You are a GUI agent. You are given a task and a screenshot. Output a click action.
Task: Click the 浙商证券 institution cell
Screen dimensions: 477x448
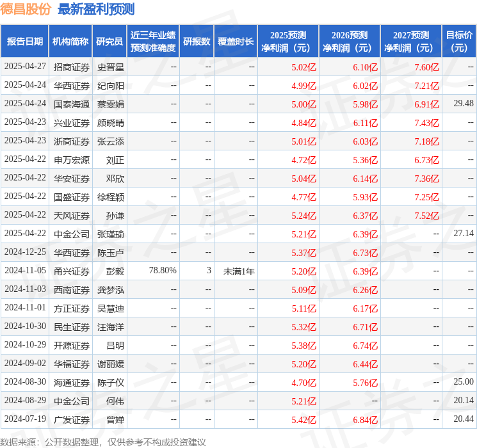click(72, 141)
